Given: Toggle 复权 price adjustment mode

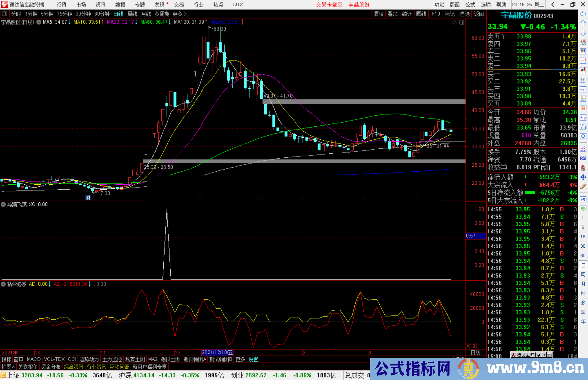Looking at the screenshot, I should click(x=379, y=14).
